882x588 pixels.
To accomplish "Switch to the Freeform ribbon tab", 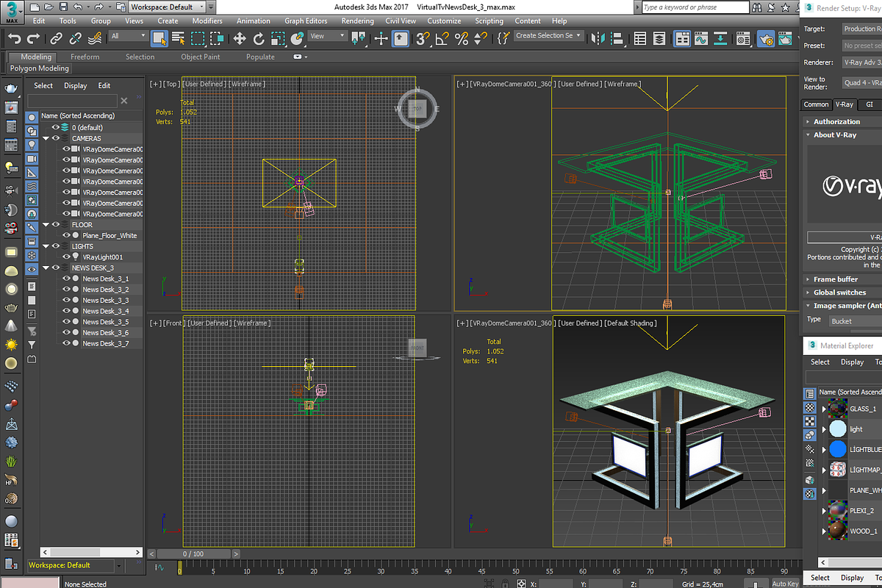I will (85, 57).
